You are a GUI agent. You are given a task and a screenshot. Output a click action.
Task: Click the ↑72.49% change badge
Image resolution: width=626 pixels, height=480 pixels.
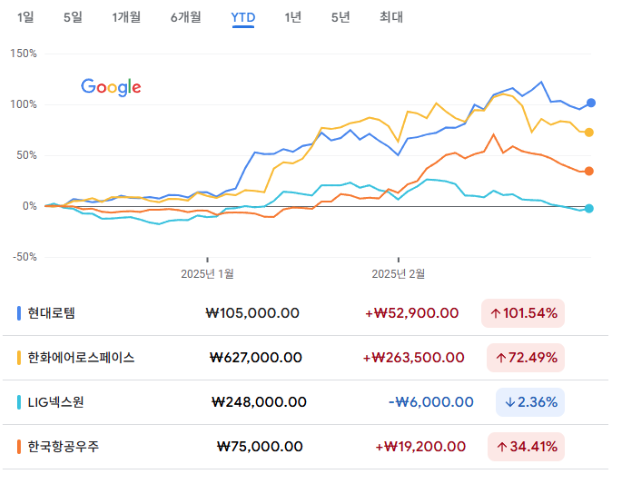[x=526, y=358]
